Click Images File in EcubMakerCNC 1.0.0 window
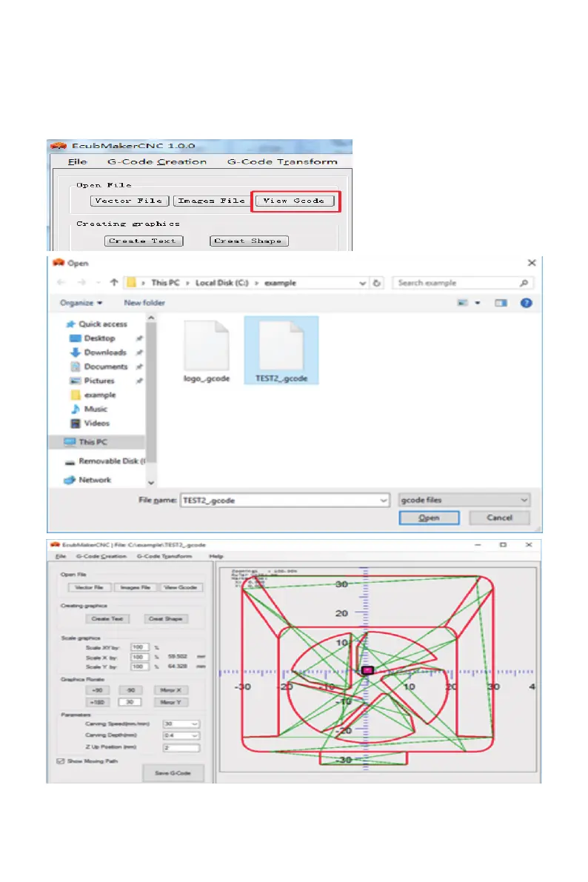The image size is (588, 882). coord(212,201)
